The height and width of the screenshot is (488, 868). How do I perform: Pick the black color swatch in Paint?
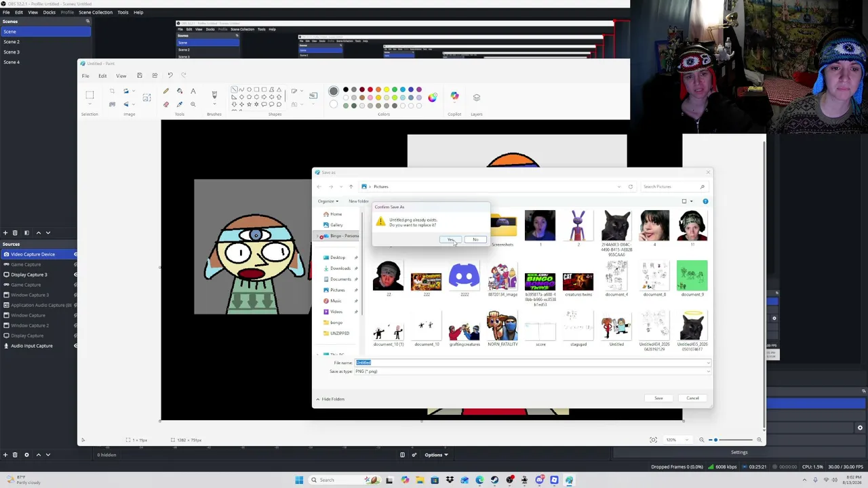346,89
